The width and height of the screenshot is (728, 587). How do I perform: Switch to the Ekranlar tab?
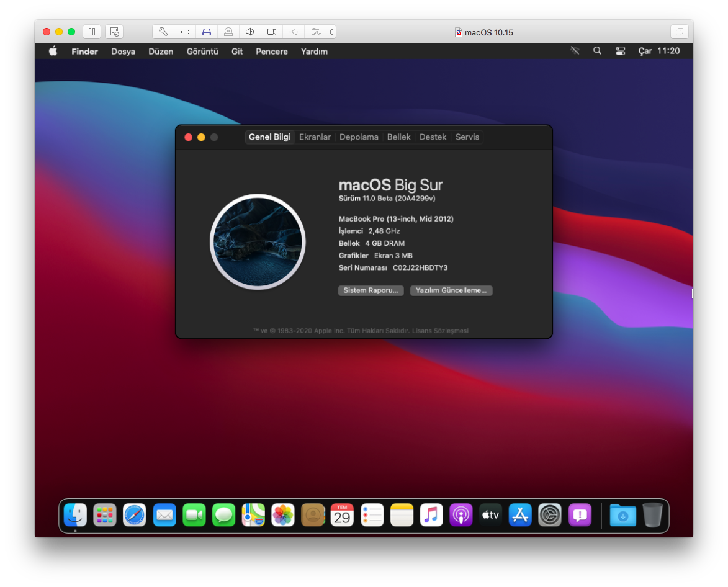point(315,137)
